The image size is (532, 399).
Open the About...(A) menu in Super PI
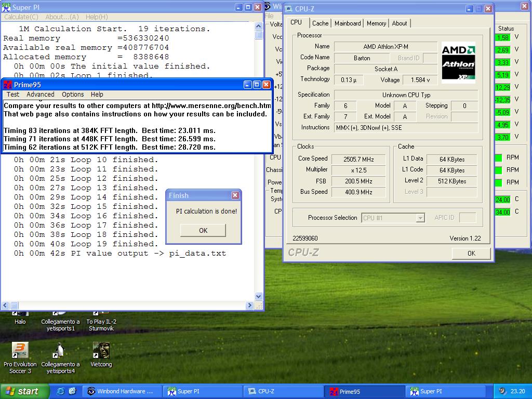pyautogui.click(x=62, y=17)
